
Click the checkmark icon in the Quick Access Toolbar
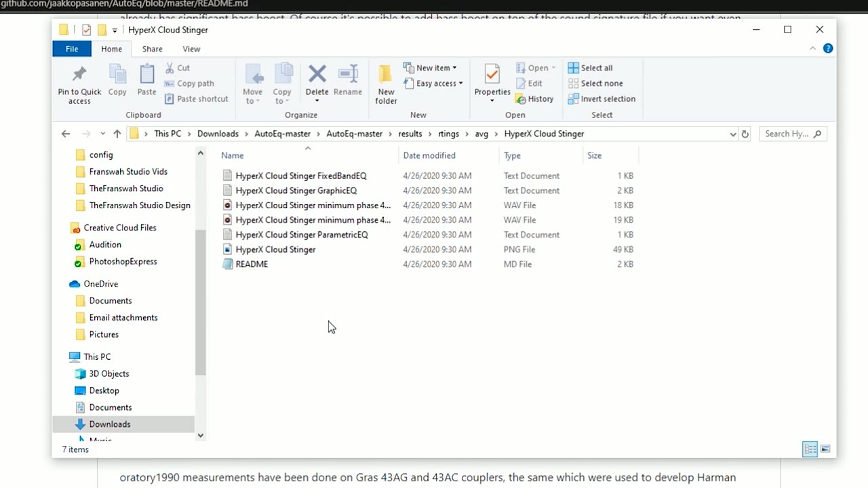[x=85, y=29]
